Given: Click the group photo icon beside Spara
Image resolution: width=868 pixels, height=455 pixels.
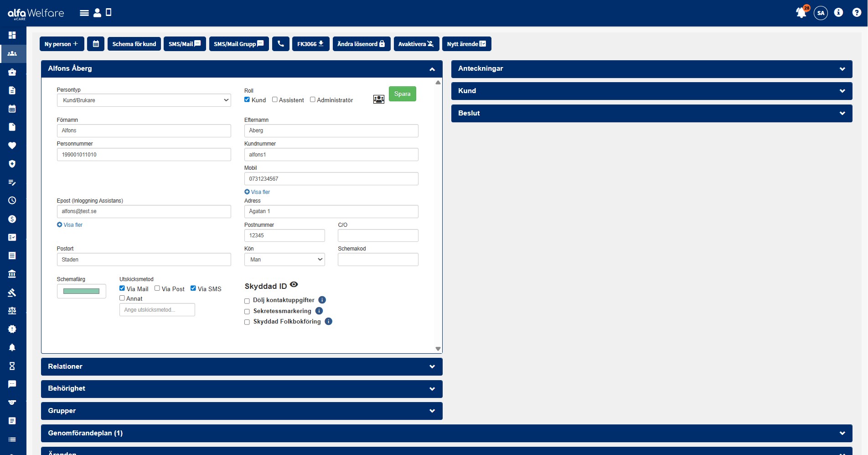Looking at the screenshot, I should 378,99.
